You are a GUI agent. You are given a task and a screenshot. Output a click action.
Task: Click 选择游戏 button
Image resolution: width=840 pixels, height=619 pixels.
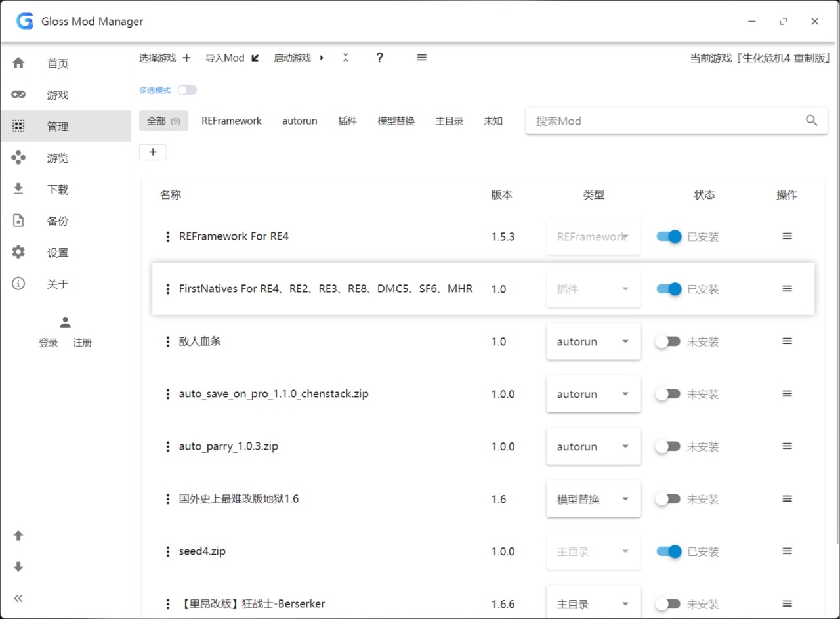165,58
